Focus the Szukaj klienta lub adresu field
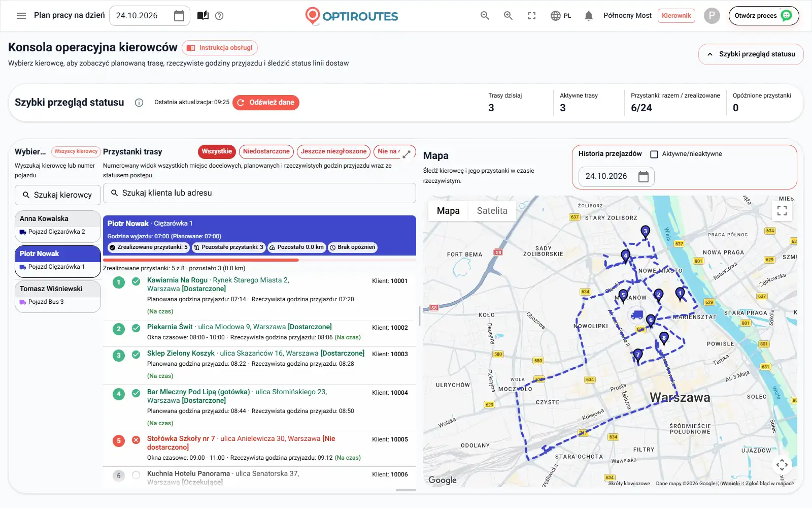This screenshot has height=508, width=812. coord(259,193)
